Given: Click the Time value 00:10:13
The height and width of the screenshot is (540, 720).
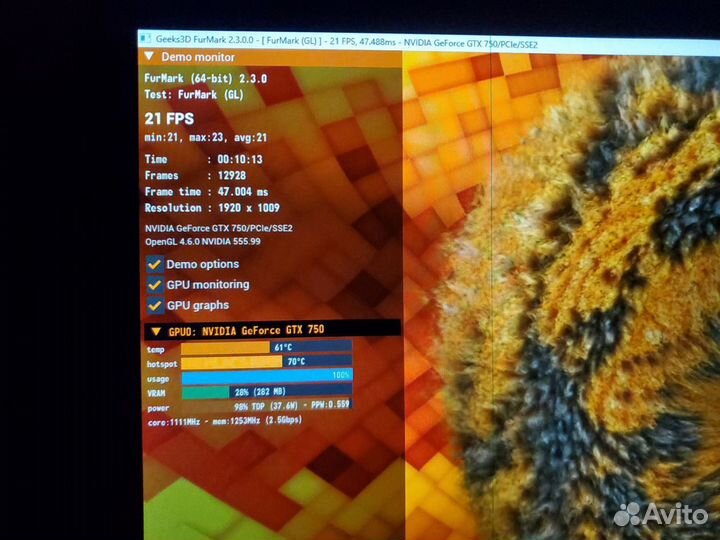Looking at the screenshot, I should [240, 159].
